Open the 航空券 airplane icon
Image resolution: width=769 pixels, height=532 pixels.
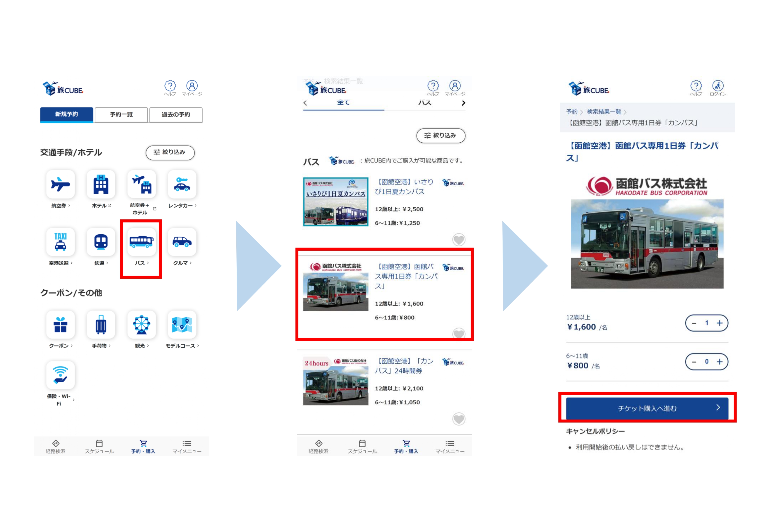click(x=60, y=184)
